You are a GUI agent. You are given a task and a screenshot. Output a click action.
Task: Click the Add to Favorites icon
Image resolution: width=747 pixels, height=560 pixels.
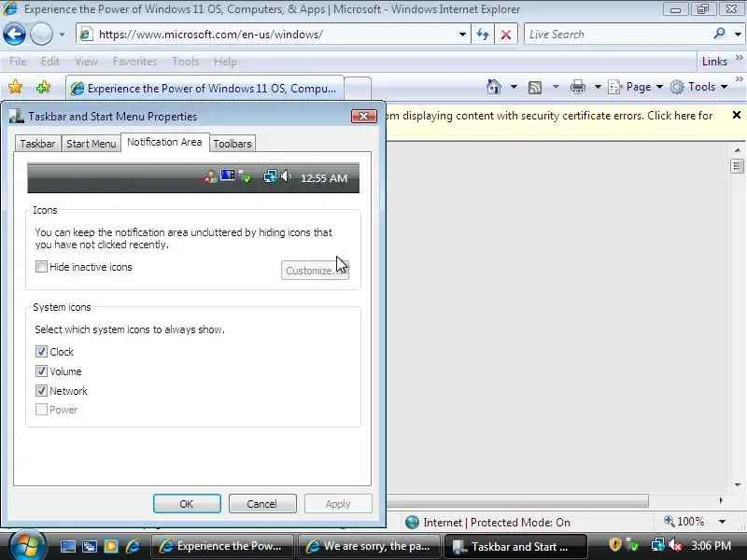coord(43,87)
